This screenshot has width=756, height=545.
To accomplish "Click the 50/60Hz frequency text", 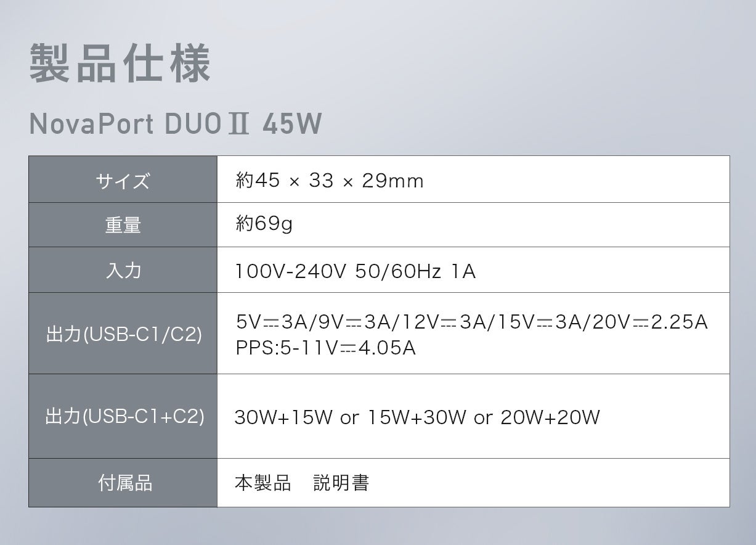I will click(x=398, y=271).
